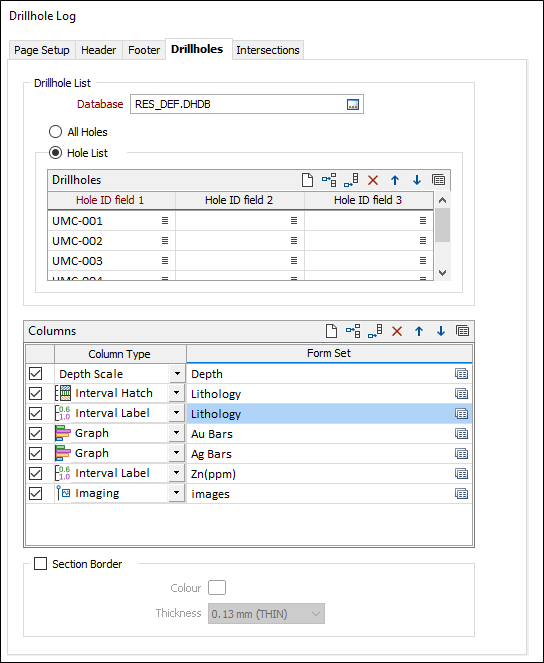544x663 pixels.
Task: Click Column Type header
Action: [x=120, y=354]
